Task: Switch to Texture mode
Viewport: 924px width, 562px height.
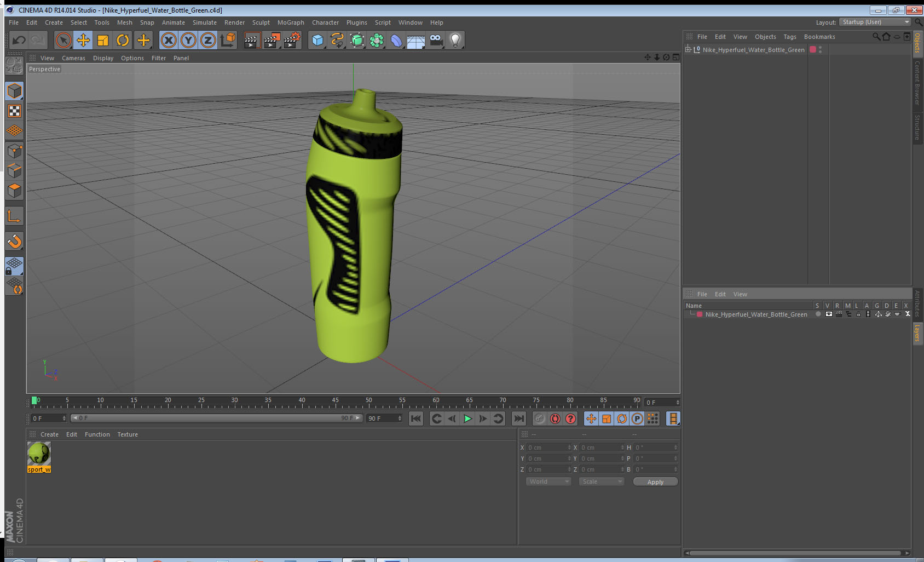Action: 14,111
